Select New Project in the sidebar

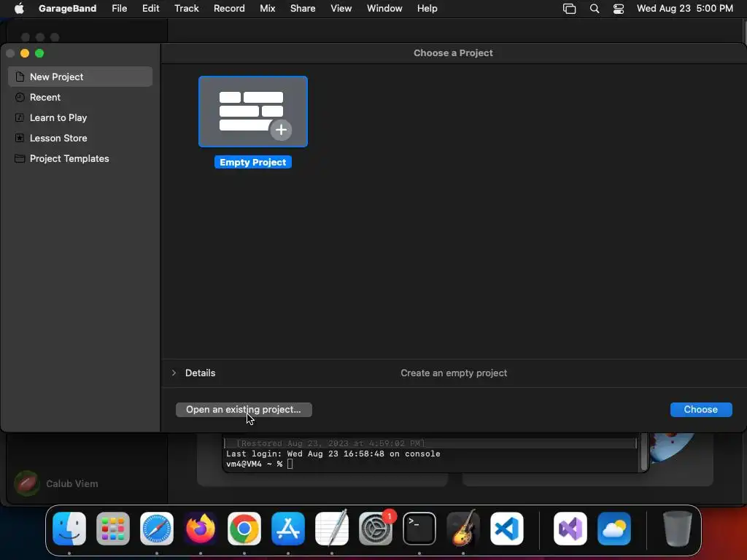(80, 77)
